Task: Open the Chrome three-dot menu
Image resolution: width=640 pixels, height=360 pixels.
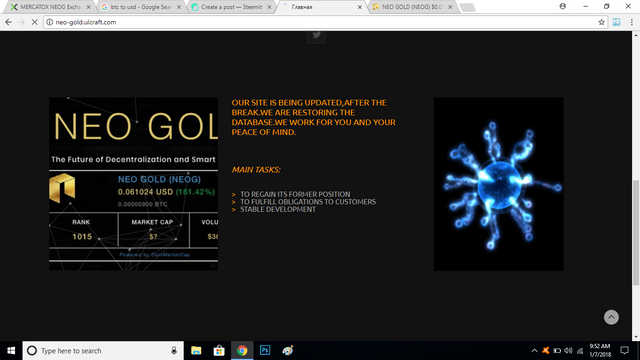Action: pyautogui.click(x=631, y=22)
